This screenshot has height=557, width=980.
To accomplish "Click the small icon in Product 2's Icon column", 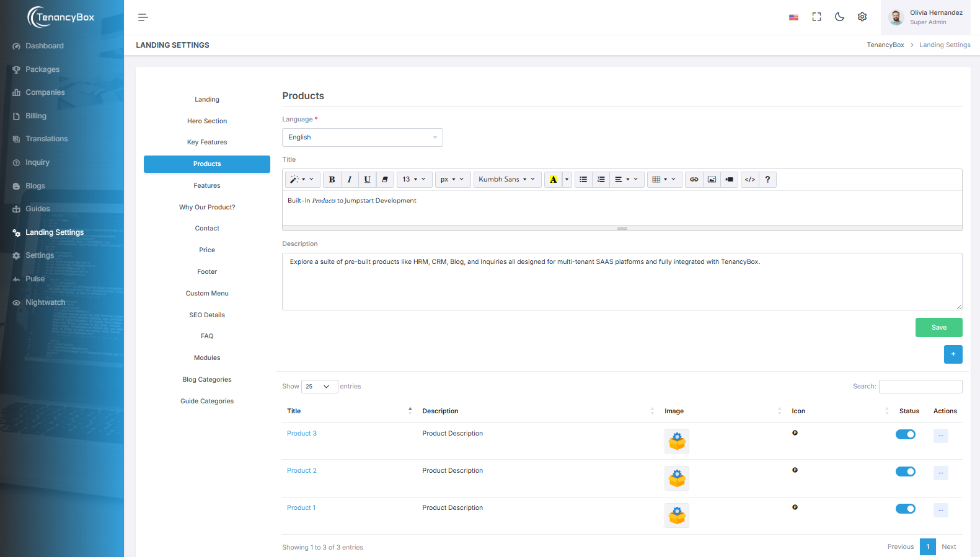I will point(795,470).
